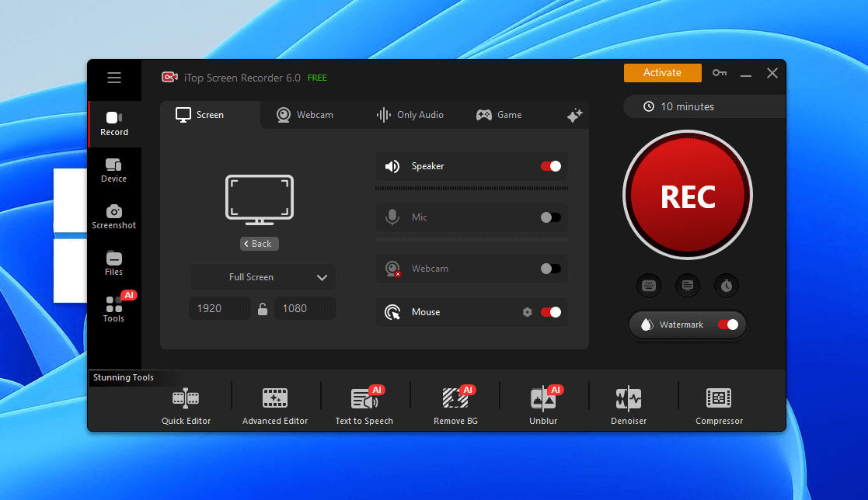Click the width field showing 1920

tap(220, 308)
